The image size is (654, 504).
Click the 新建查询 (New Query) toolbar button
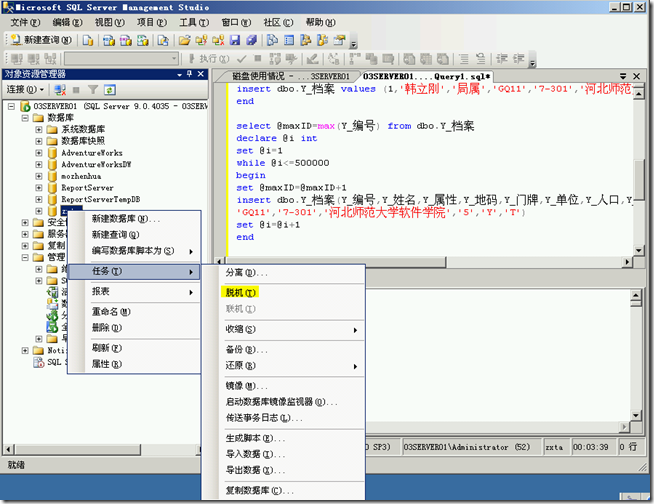(x=40, y=40)
